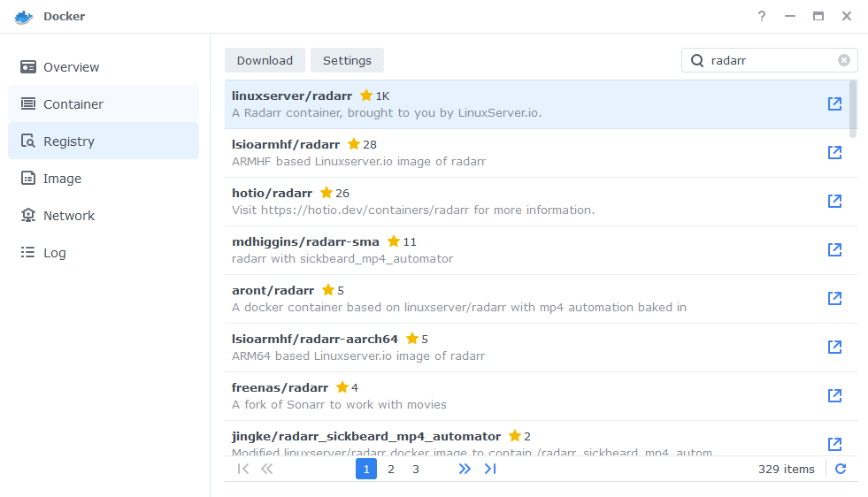Open registry Settings button

pyautogui.click(x=347, y=60)
